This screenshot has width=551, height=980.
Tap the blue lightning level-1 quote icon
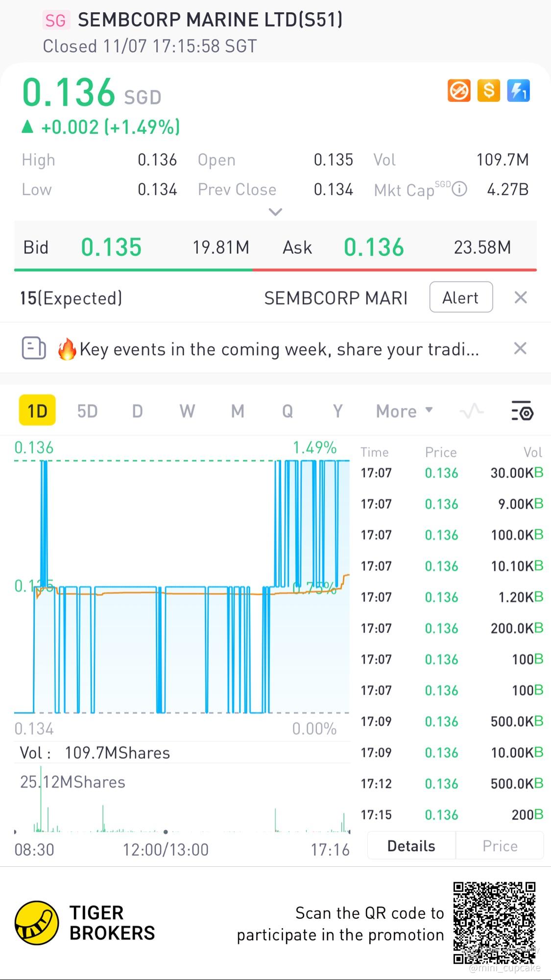518,91
